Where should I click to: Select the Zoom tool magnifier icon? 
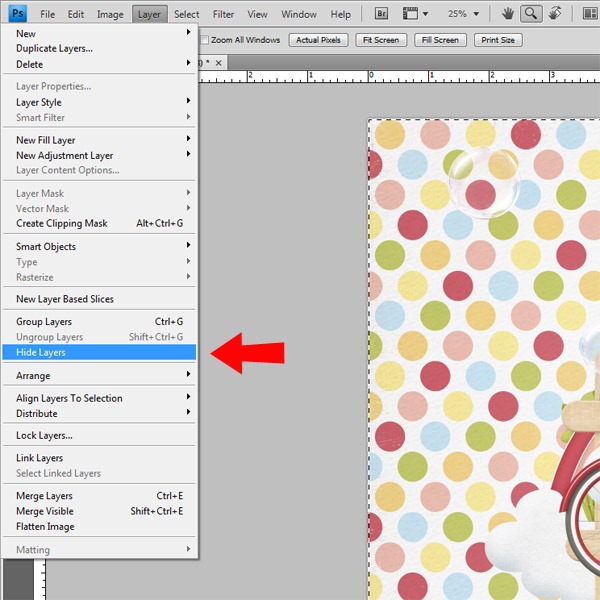[531, 14]
